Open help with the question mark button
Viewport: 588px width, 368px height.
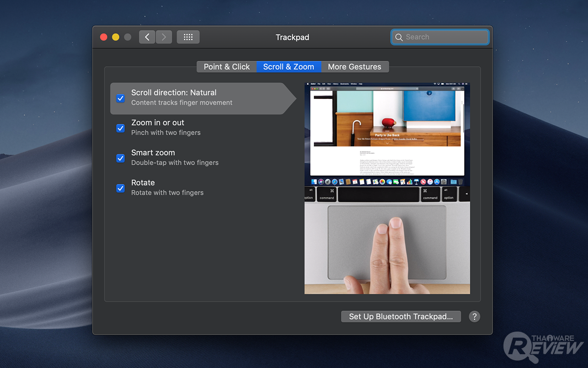point(475,316)
